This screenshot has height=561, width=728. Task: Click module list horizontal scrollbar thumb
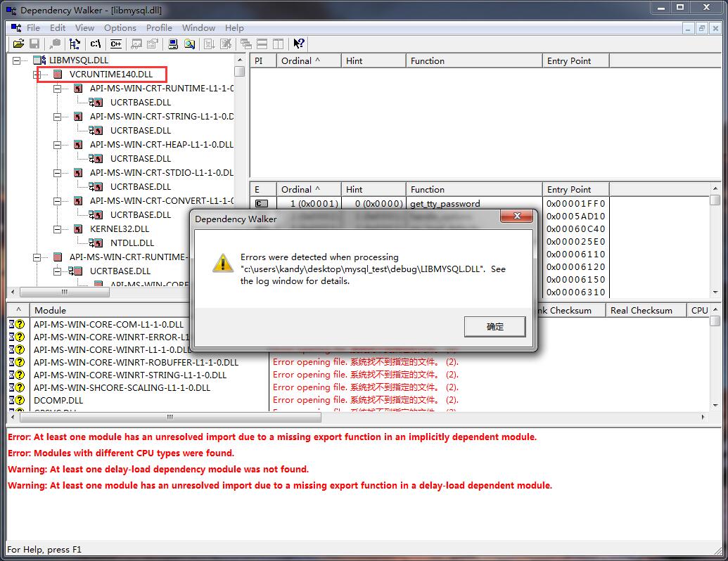(x=170, y=417)
